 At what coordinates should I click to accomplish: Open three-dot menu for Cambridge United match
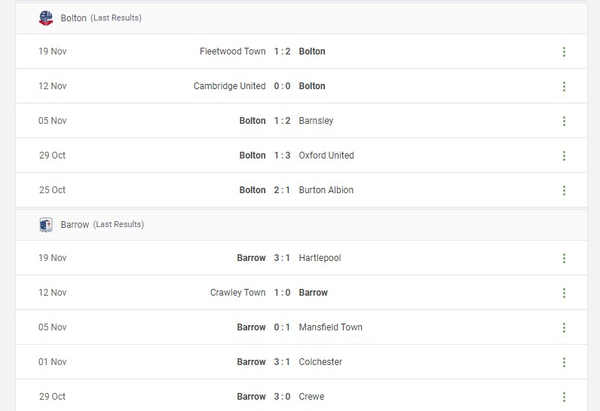(x=564, y=87)
